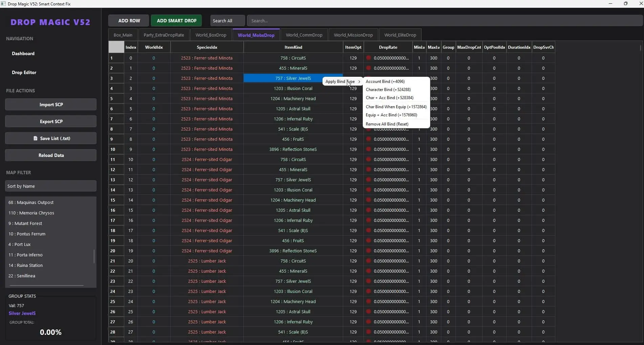644x345 pixels.
Task: Expand the Apply Bind Type submenu arrow
Action: pos(359,82)
